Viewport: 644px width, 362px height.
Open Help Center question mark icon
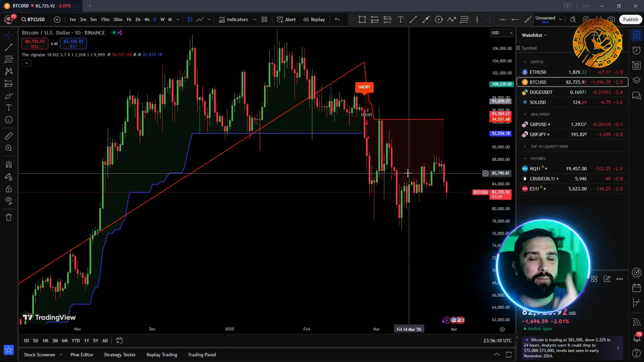tap(636, 353)
